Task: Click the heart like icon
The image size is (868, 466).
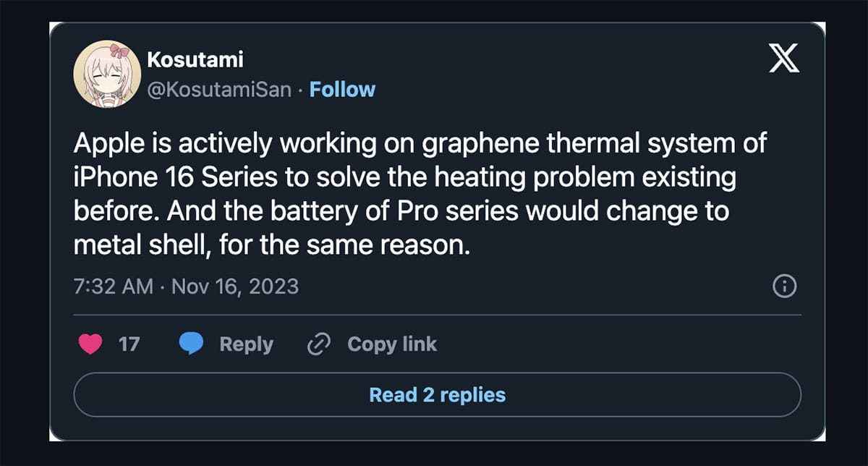Action: (x=90, y=344)
